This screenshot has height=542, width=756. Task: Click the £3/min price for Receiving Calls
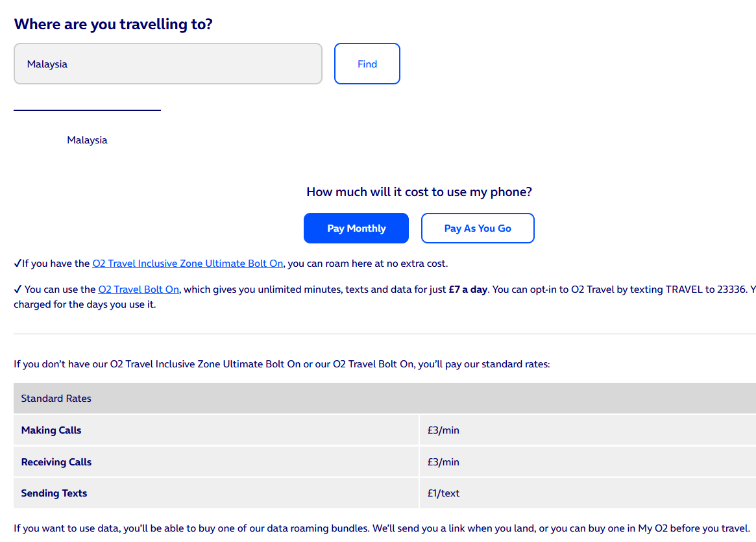click(443, 462)
